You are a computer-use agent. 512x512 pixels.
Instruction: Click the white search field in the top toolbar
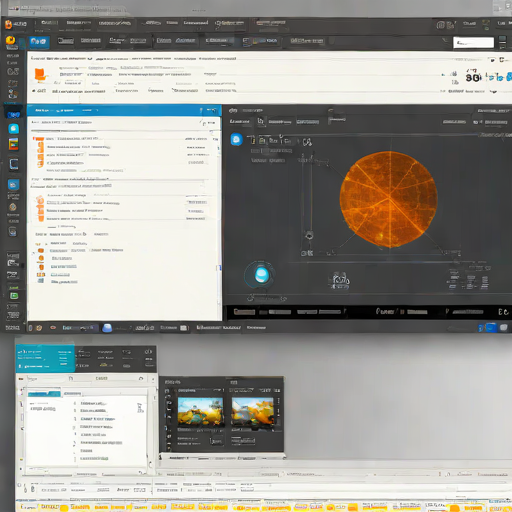click(x=473, y=42)
